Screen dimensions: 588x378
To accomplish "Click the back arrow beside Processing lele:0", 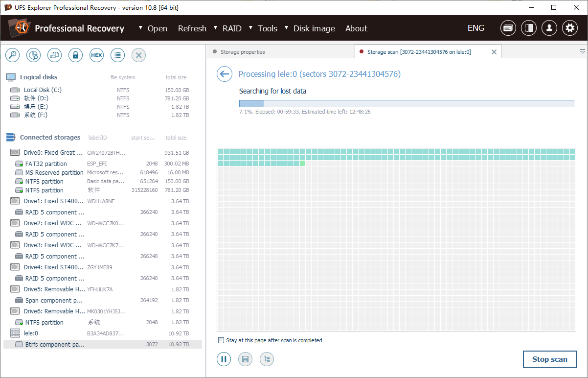I will tap(224, 74).
